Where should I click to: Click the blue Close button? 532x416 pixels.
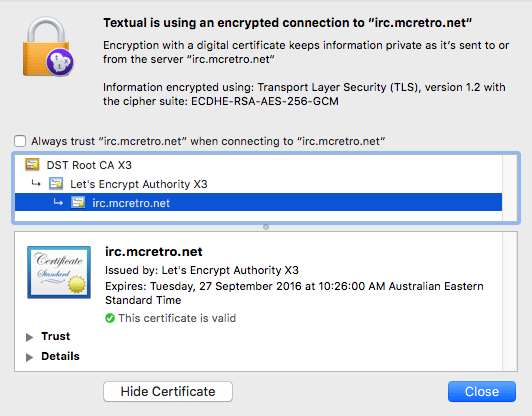482,391
